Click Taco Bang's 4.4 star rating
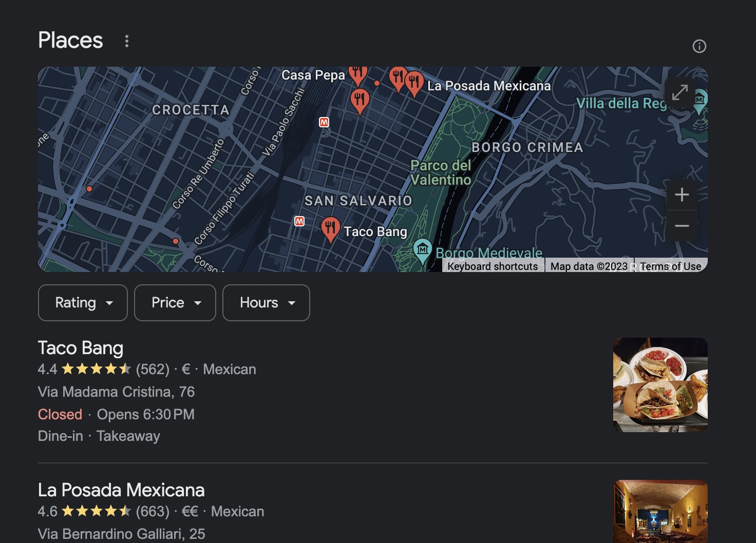Screen dimensions: 756x543 click(x=96, y=369)
